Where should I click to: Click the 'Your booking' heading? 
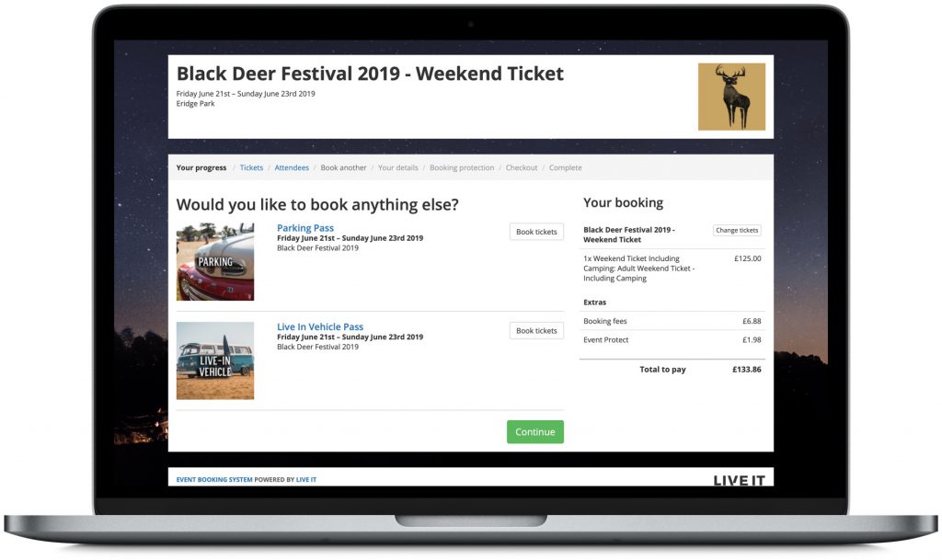(x=623, y=203)
